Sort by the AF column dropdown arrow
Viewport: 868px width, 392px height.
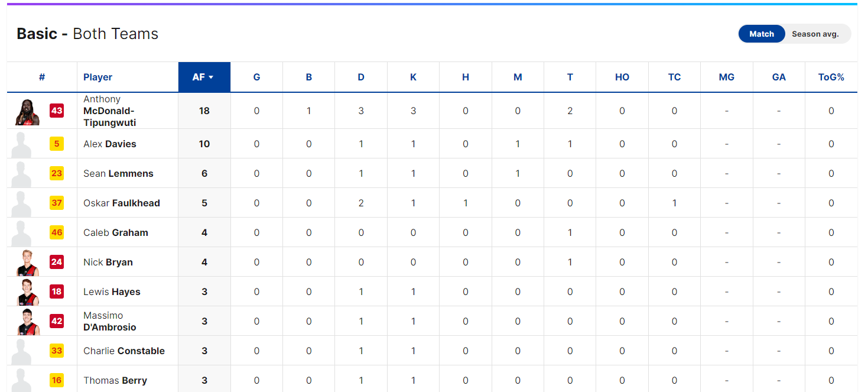[211, 77]
